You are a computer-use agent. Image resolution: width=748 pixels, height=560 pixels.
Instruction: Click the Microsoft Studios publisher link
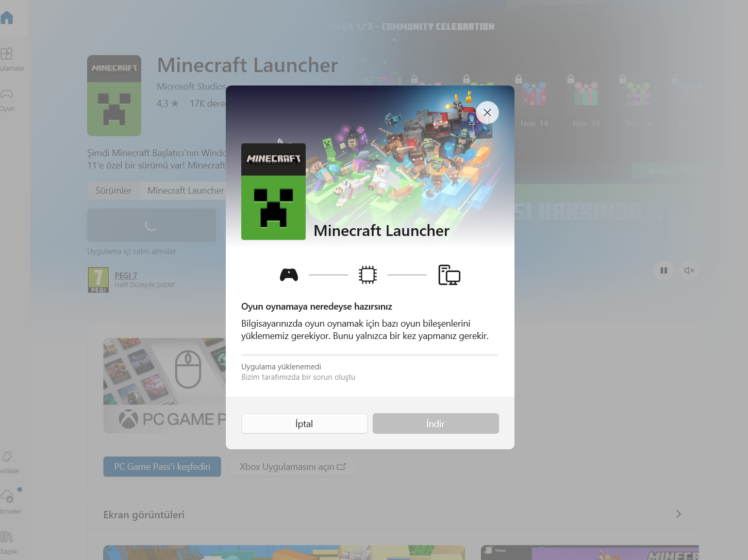(x=191, y=87)
